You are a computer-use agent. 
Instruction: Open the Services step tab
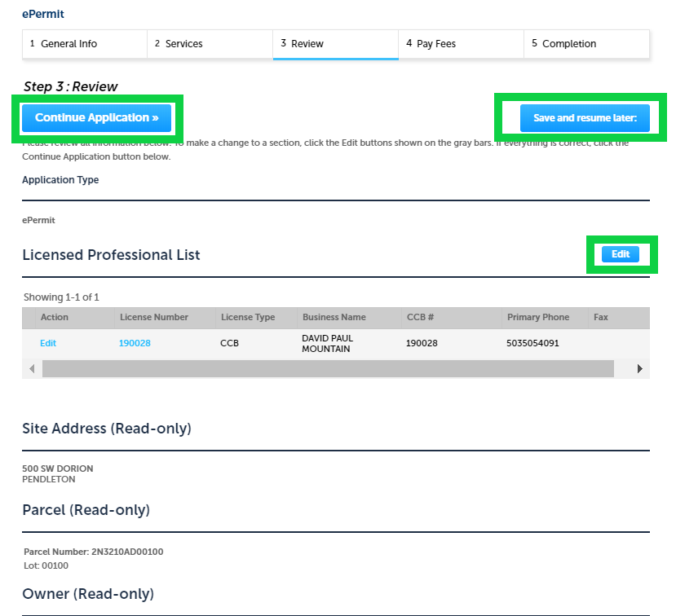point(210,44)
